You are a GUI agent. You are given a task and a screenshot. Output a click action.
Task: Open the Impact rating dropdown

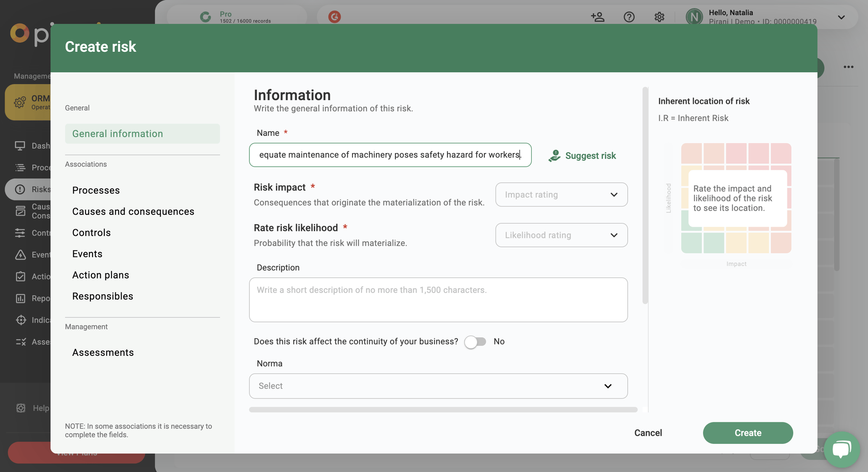coord(561,194)
